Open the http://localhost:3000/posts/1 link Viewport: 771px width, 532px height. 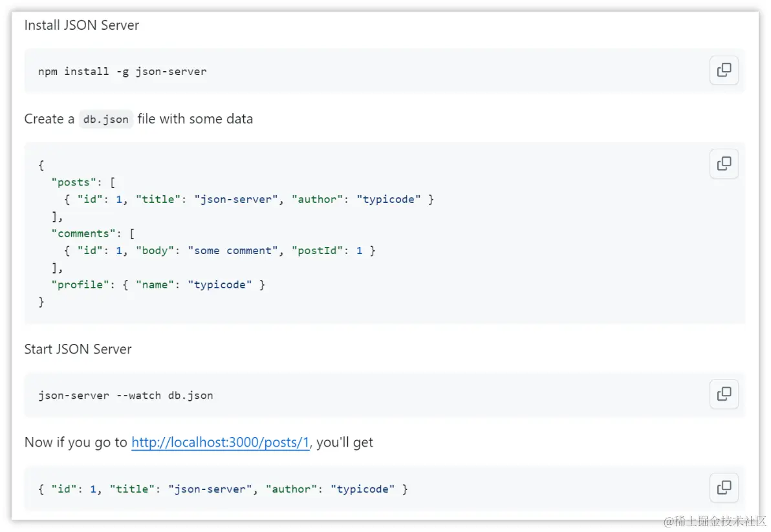coord(220,442)
